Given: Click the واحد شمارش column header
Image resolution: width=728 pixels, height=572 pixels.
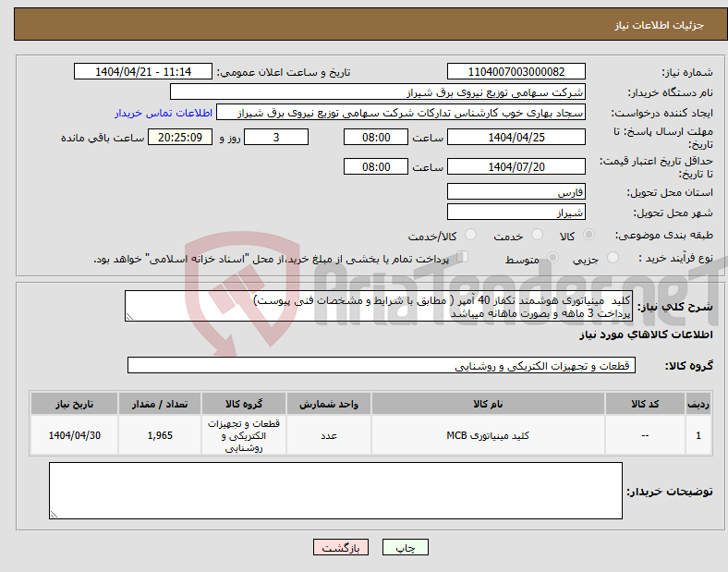Looking at the screenshot, I should pos(329,404).
